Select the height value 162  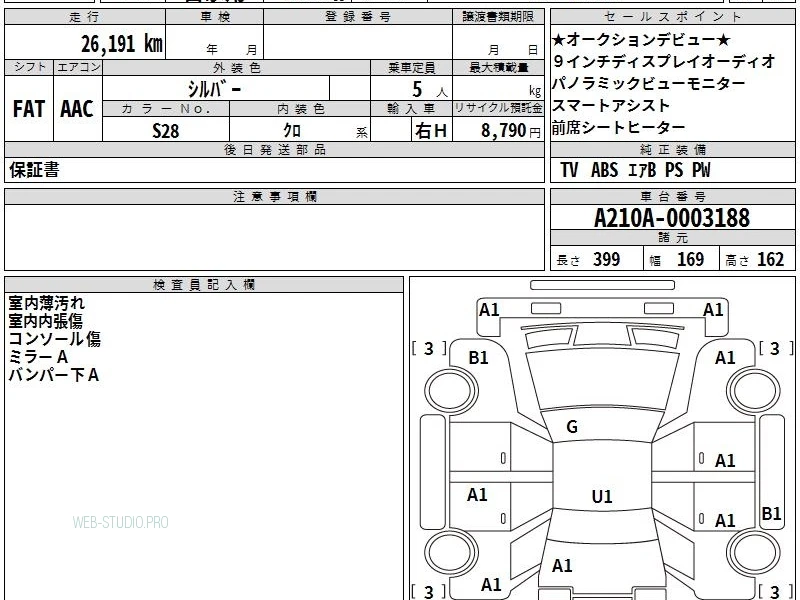click(x=770, y=259)
